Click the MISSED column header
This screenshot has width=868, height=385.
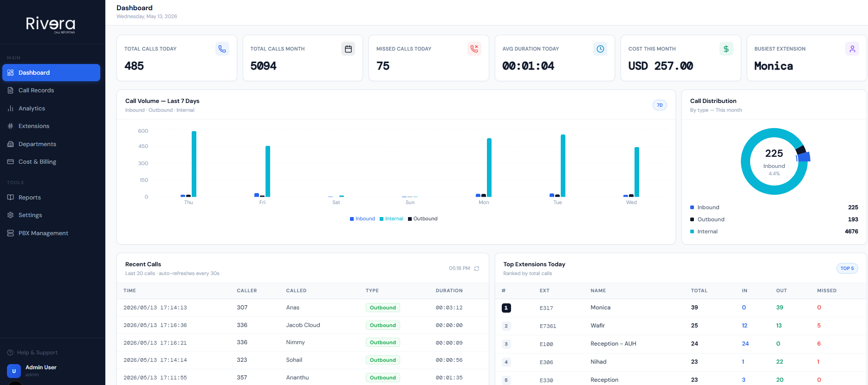[x=827, y=291]
